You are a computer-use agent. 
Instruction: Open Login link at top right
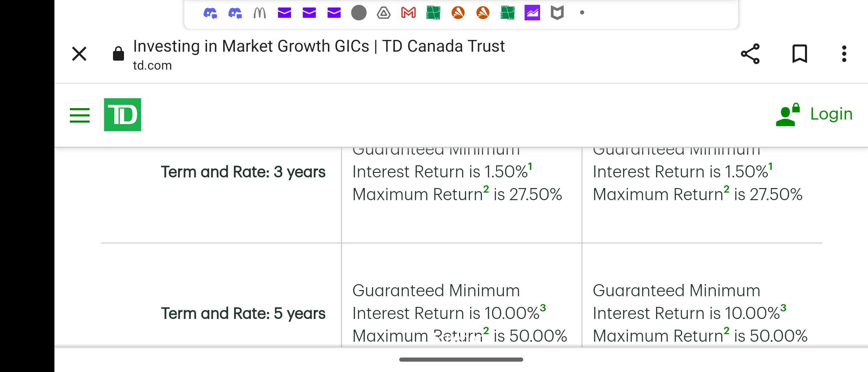831,114
